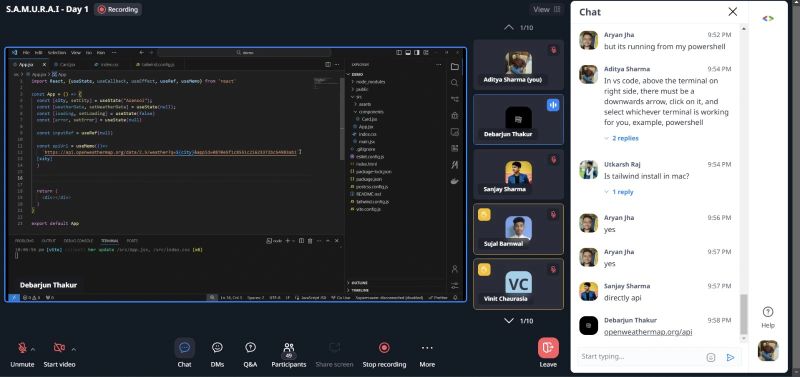Open DMs from the bottom bar

coord(217,354)
